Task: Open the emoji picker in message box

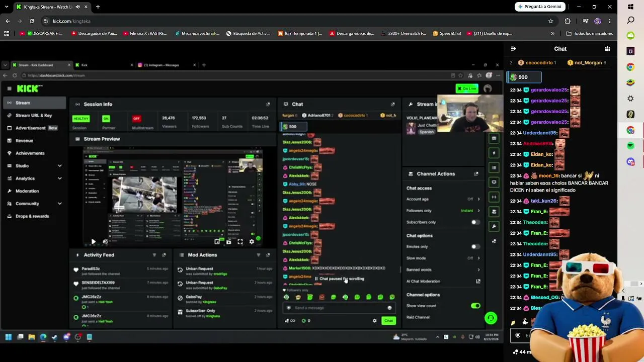Action: (x=389, y=308)
